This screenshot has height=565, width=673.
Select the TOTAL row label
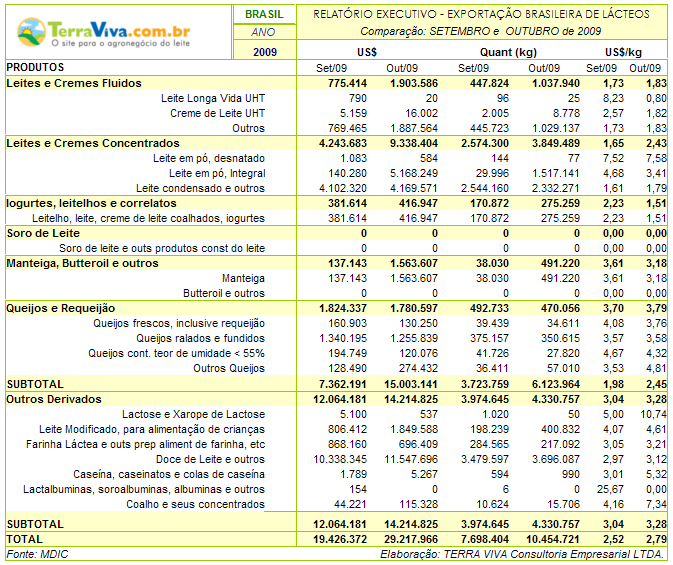pos(24,538)
